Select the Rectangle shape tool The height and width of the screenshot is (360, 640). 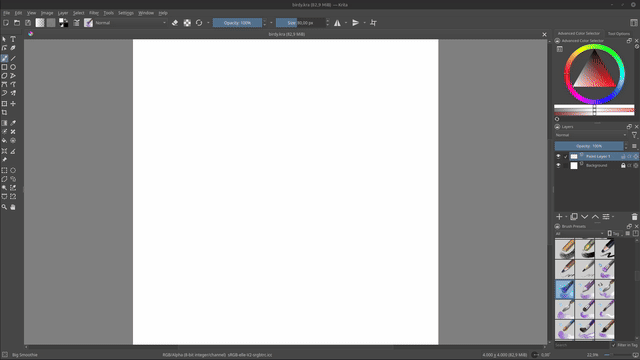pyautogui.click(x=4, y=67)
